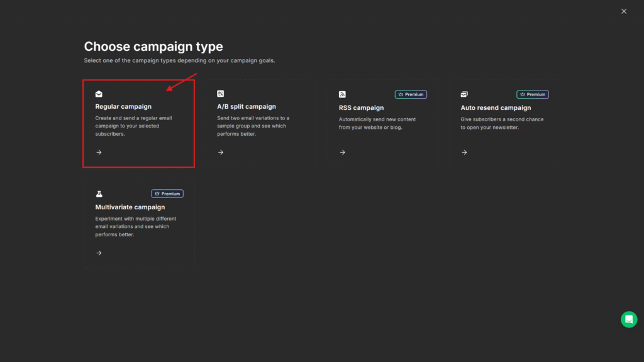644x362 pixels.
Task: Click the arrow under Auto resend campaign
Action: [x=464, y=152]
